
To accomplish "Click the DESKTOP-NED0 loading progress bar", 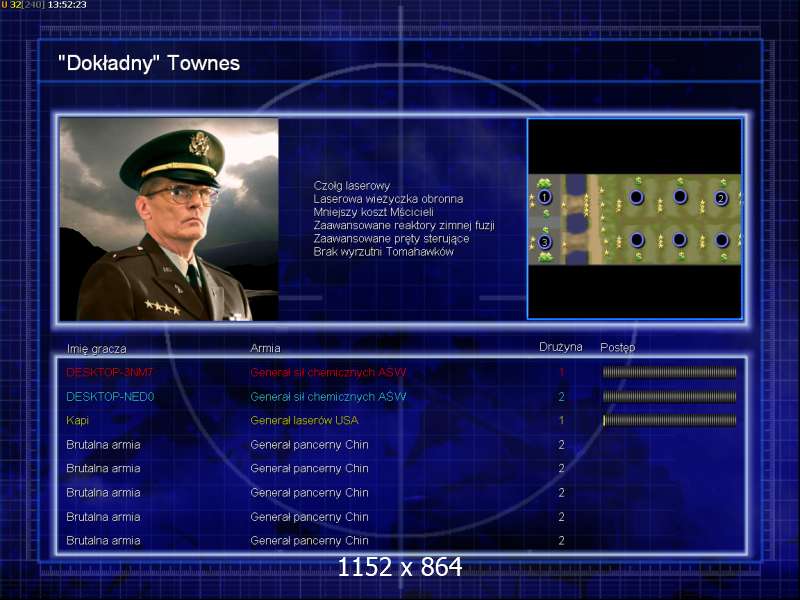I will (x=669, y=396).
